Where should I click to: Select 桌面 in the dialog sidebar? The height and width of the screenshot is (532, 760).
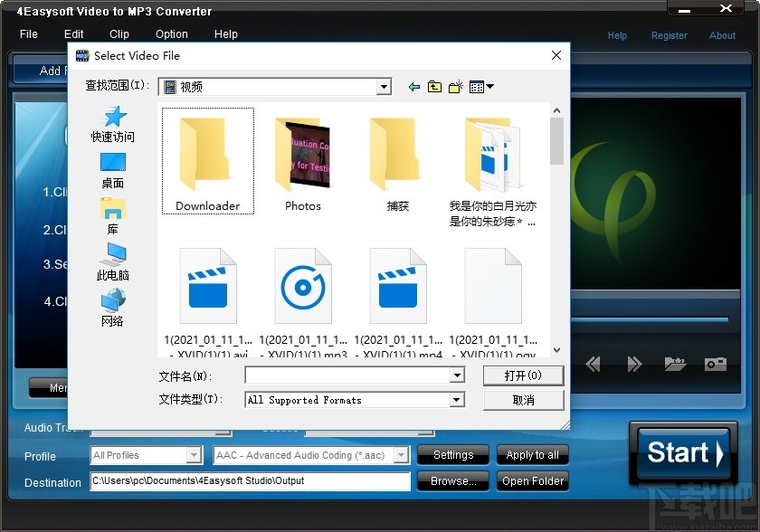112,172
